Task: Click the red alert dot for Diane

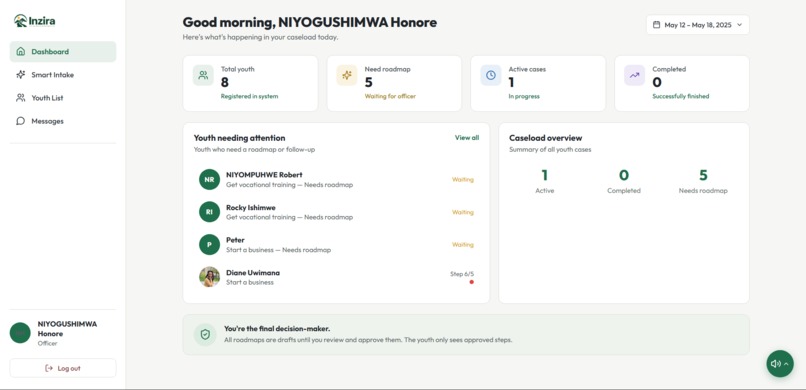Action: pos(471,282)
